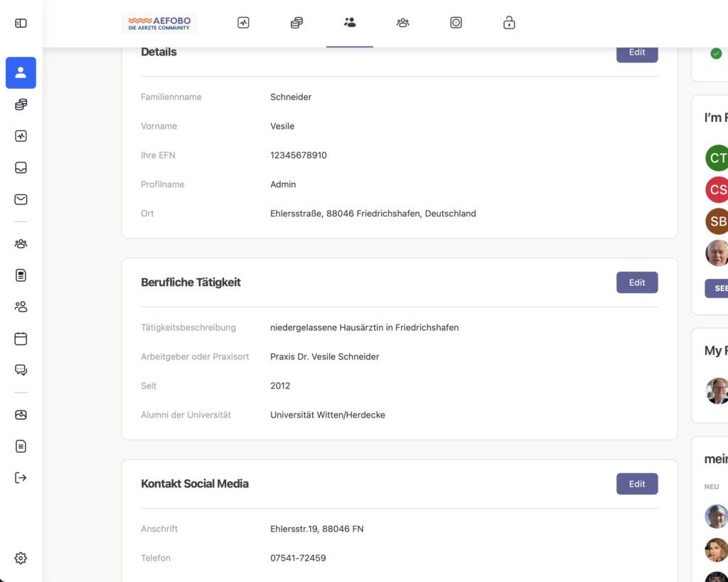Click the Edit button for Details

[x=636, y=53]
